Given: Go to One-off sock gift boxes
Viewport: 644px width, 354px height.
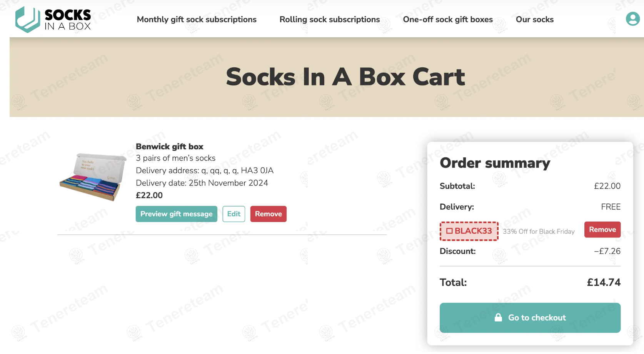Looking at the screenshot, I should click(448, 19).
